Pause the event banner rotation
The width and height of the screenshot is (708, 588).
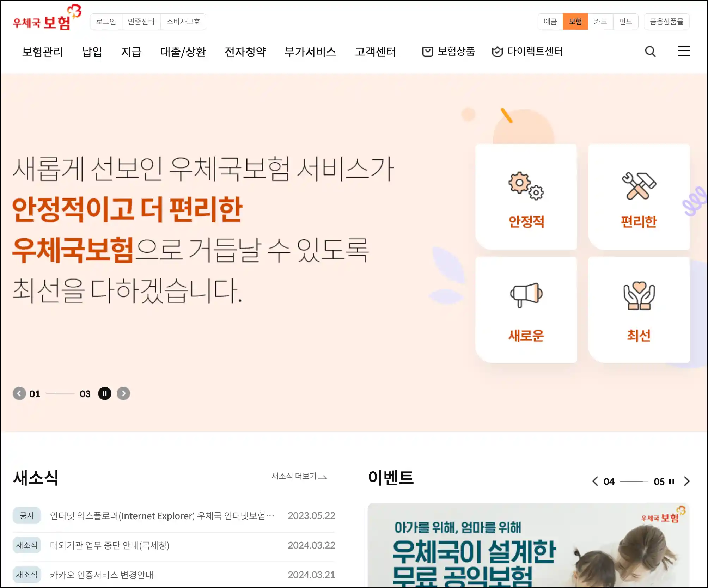click(672, 481)
